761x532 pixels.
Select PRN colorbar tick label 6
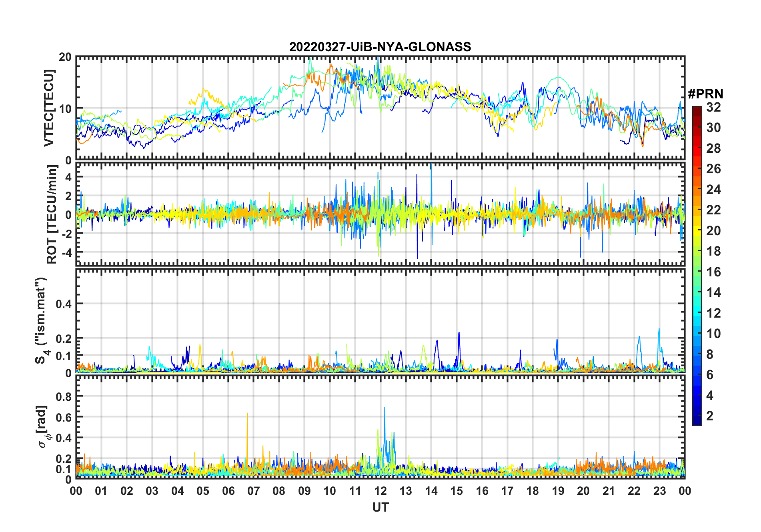(710, 375)
